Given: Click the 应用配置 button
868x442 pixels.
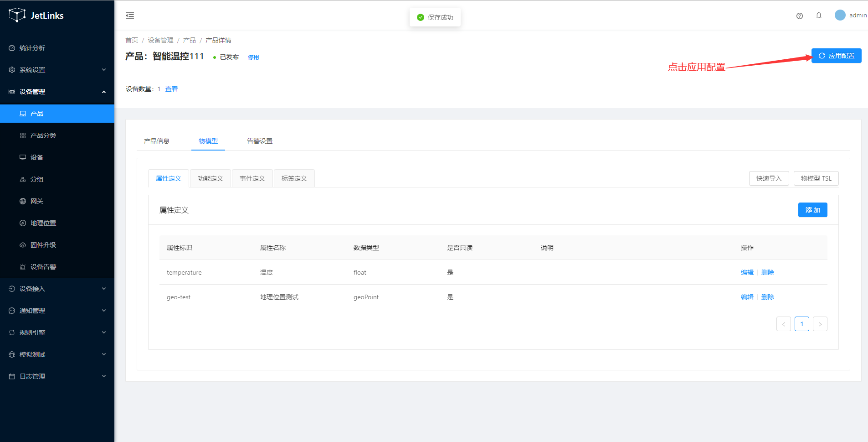Looking at the screenshot, I should pos(836,56).
